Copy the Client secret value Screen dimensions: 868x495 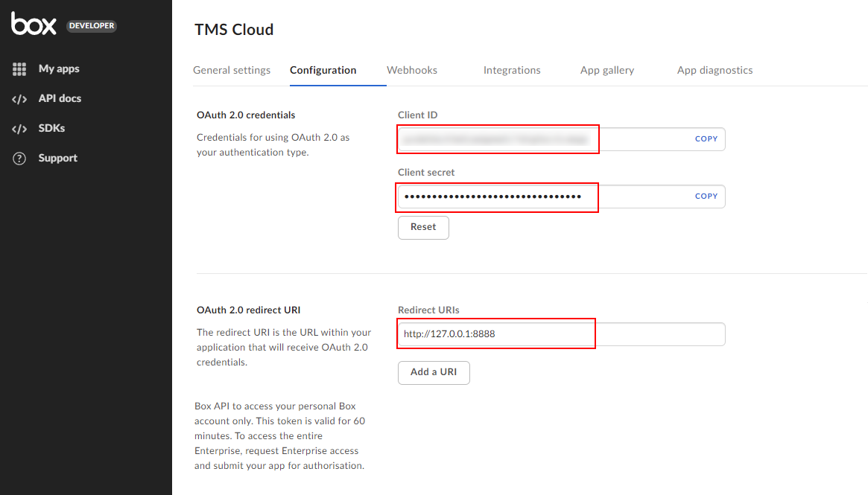pyautogui.click(x=706, y=197)
